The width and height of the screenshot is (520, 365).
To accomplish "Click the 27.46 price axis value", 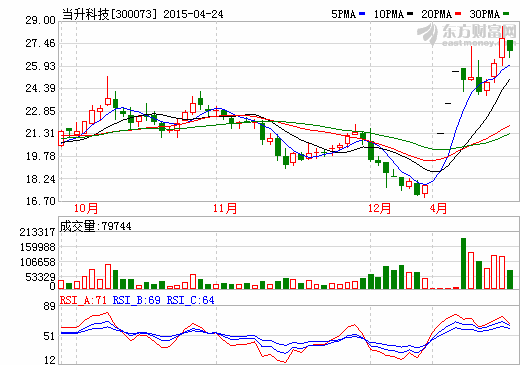I will pyautogui.click(x=40, y=43).
